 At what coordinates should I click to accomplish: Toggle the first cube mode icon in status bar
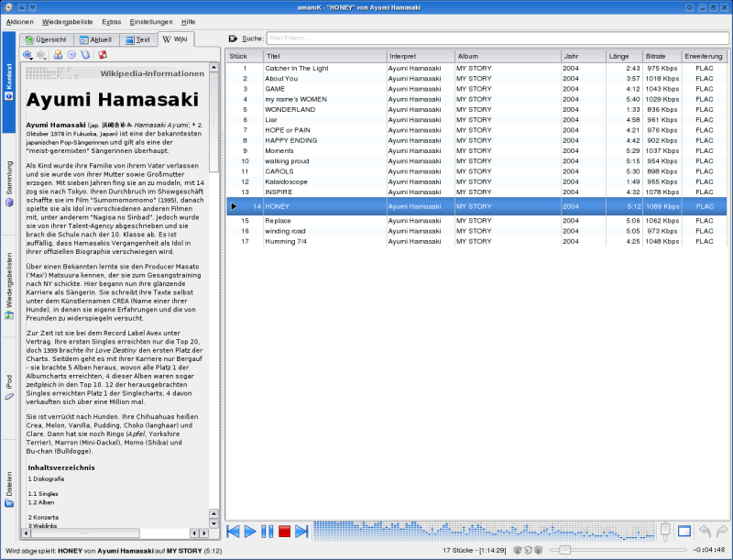(518, 550)
